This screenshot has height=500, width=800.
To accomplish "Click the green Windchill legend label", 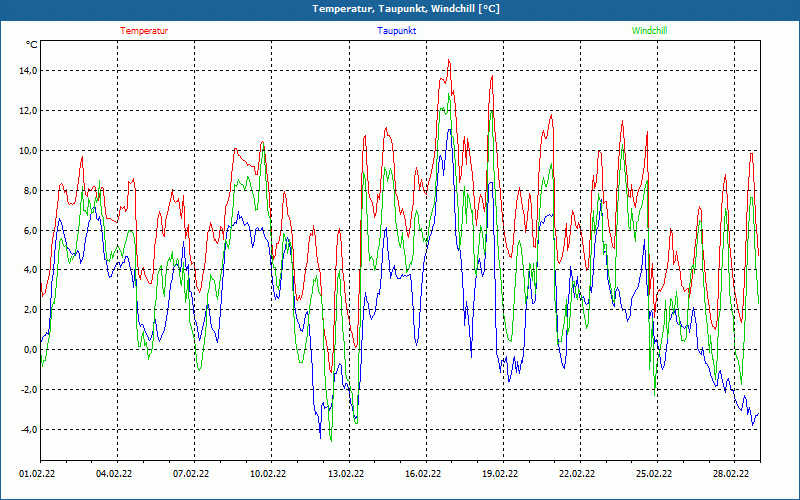I will (649, 31).
